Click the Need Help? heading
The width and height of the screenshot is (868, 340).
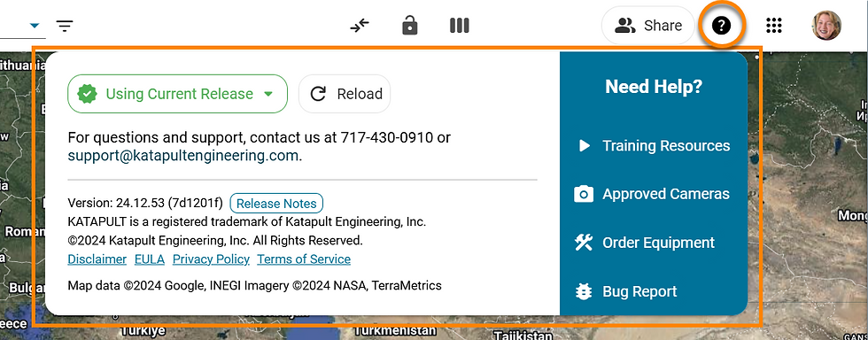(x=654, y=87)
